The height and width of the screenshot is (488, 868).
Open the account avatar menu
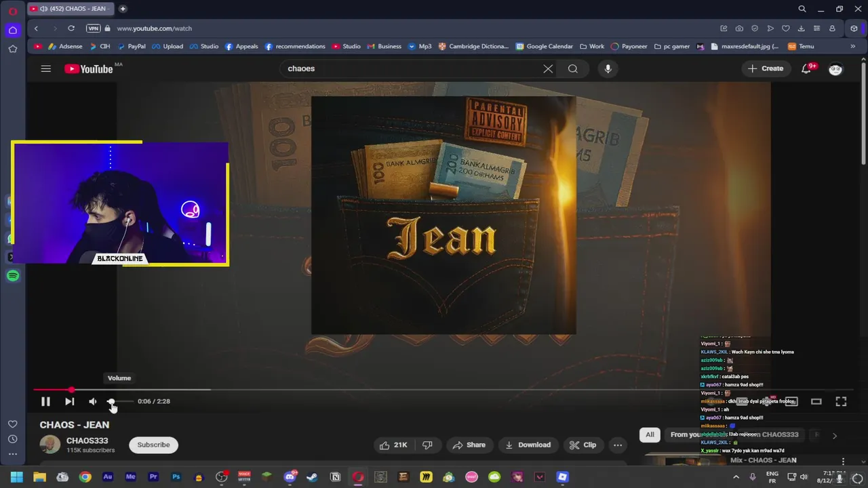835,68
